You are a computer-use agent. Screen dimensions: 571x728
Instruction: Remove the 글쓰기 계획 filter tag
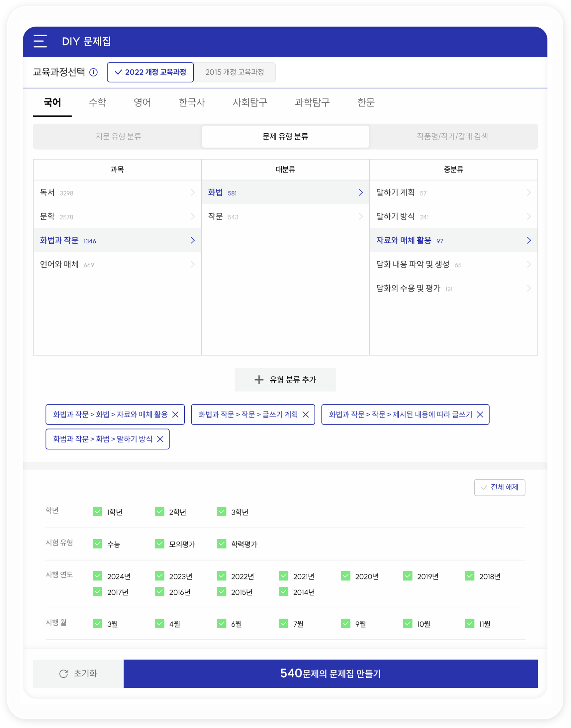point(306,415)
